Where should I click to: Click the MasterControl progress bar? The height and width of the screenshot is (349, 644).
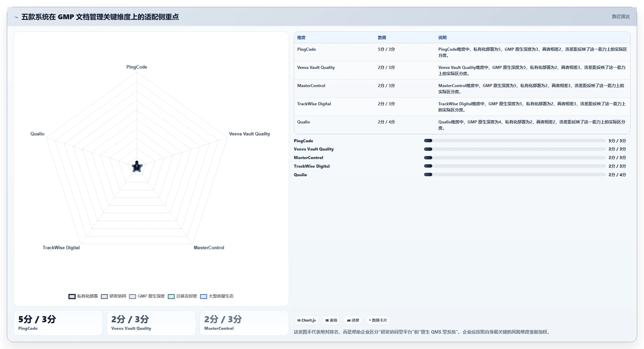pyautogui.click(x=515, y=158)
